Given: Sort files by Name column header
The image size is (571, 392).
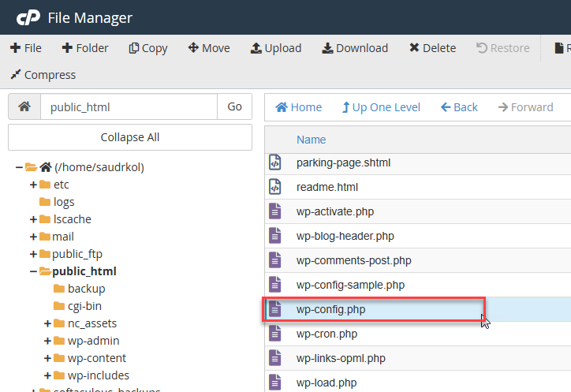Looking at the screenshot, I should (x=311, y=140).
